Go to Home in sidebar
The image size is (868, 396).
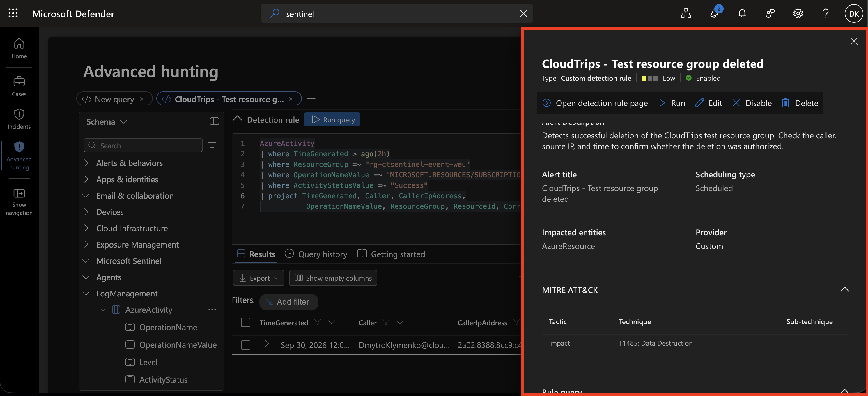point(19,48)
